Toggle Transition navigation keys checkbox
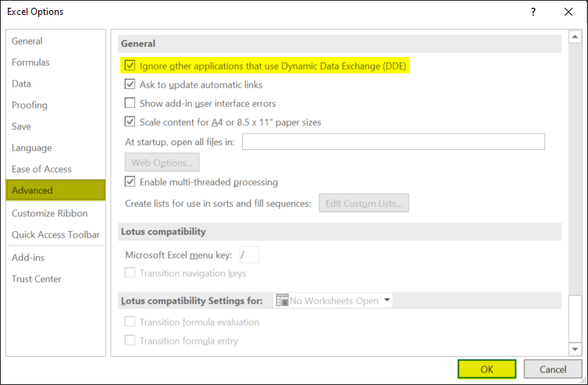 click(130, 273)
